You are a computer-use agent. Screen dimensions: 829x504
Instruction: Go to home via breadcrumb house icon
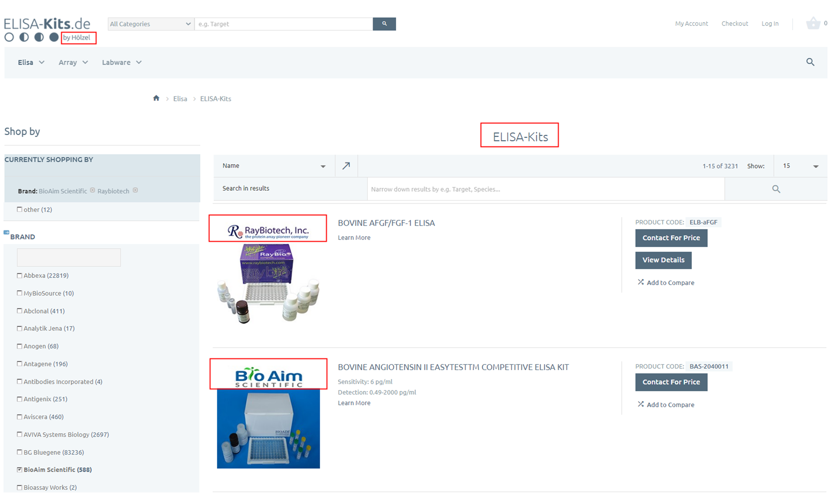click(156, 98)
